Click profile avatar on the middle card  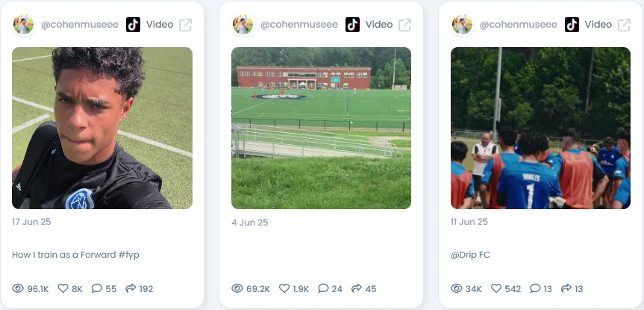pos(243,25)
